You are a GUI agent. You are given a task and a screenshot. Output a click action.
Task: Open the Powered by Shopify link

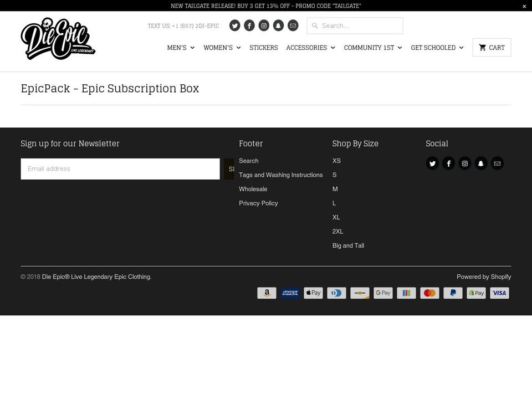point(483,277)
